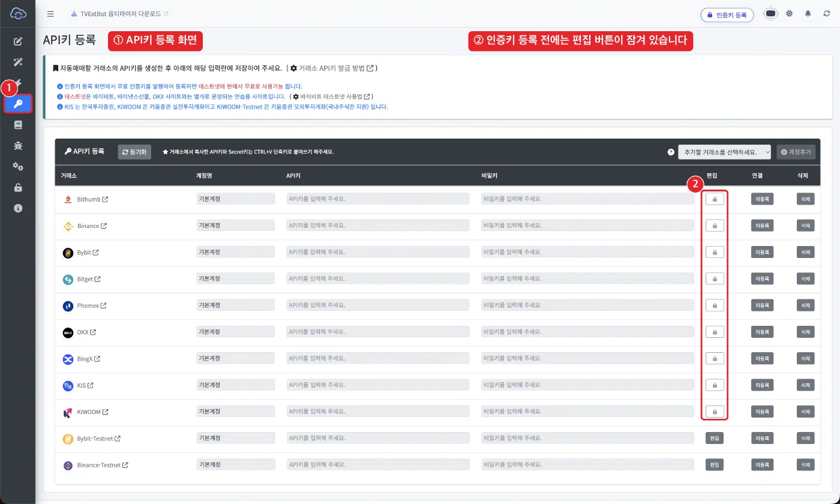The height and width of the screenshot is (504, 840).
Task: Open the gears settings sidebar icon
Action: pyautogui.click(x=18, y=167)
